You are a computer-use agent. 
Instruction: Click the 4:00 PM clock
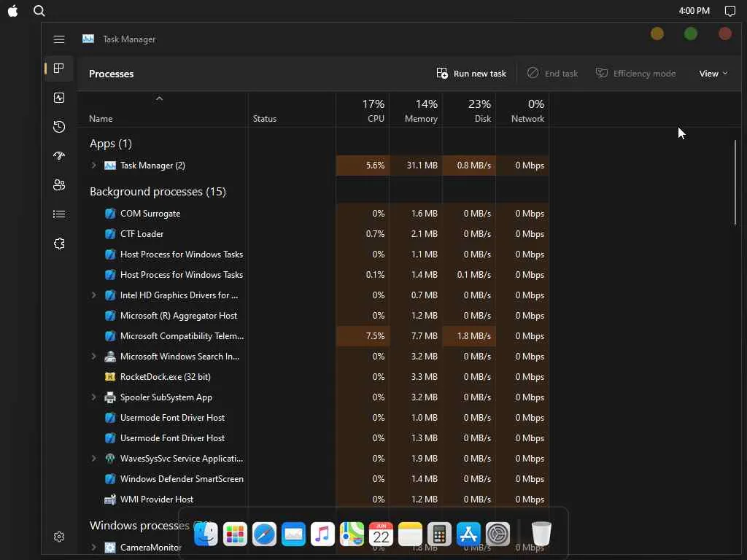[694, 10]
